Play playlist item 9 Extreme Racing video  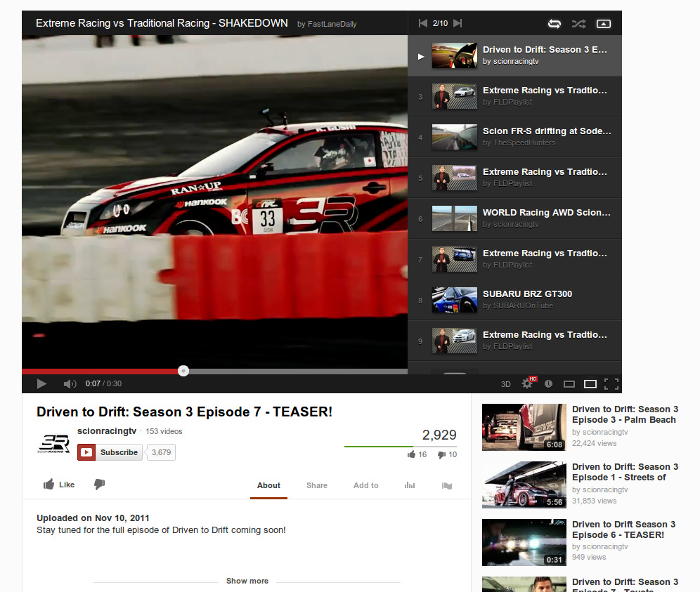[514, 341]
